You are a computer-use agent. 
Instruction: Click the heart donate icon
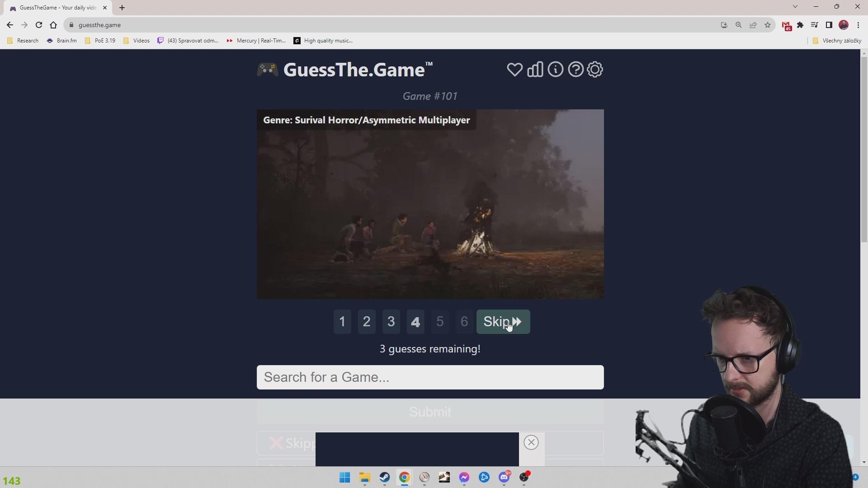click(x=514, y=70)
